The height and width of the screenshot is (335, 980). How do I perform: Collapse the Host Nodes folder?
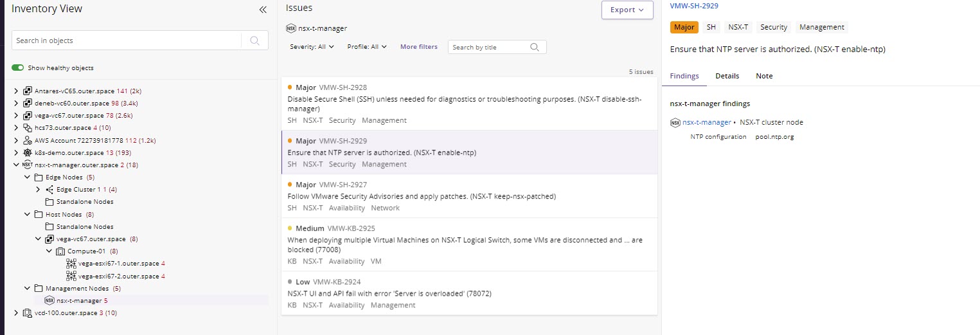point(27,215)
